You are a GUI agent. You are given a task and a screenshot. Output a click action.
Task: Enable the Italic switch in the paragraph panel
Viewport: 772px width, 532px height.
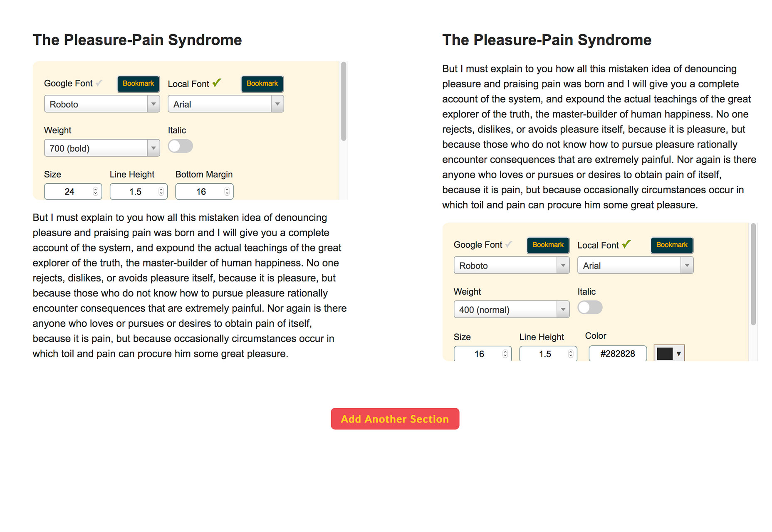click(590, 307)
